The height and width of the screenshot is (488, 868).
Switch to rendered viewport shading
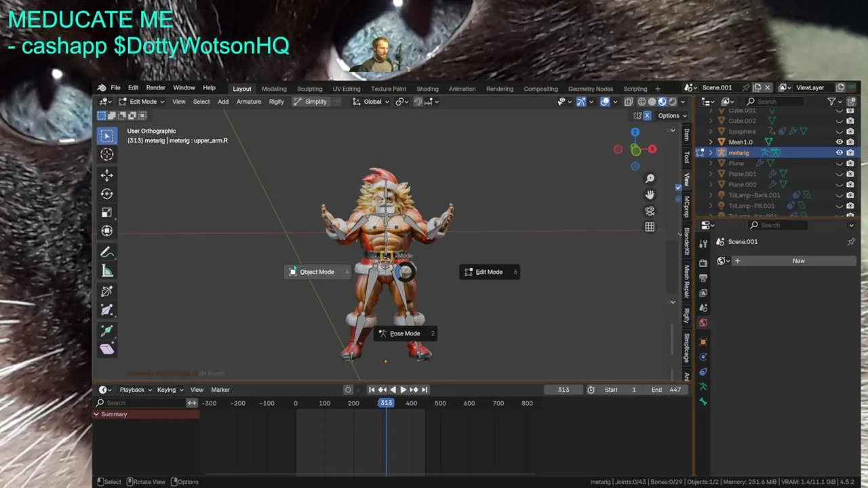[x=673, y=102]
